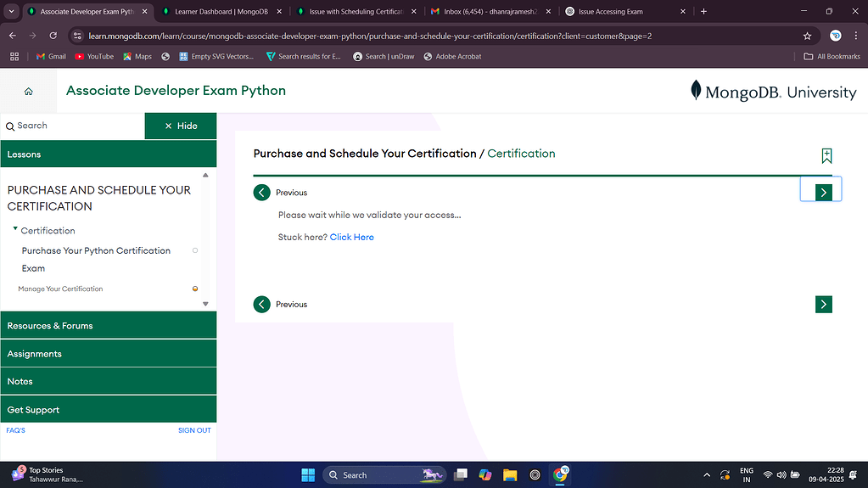Click the bottom Previous arrow icon
Image resolution: width=868 pixels, height=488 pixels.
click(262, 305)
